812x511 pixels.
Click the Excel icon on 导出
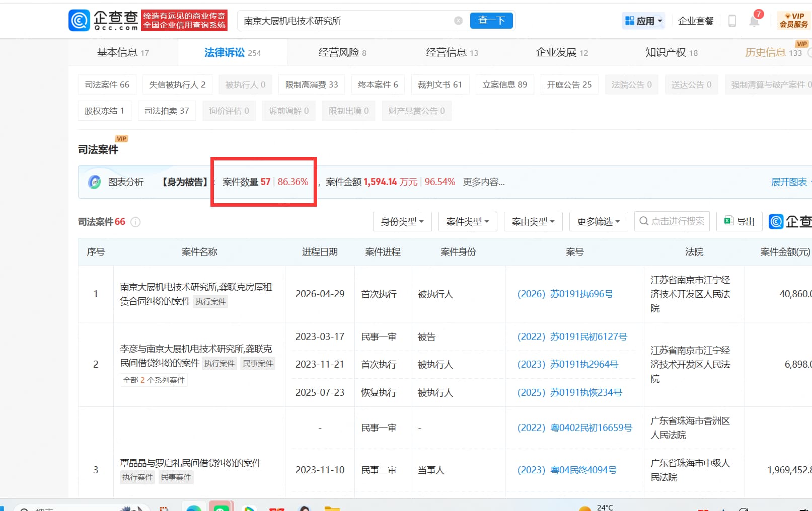click(728, 221)
